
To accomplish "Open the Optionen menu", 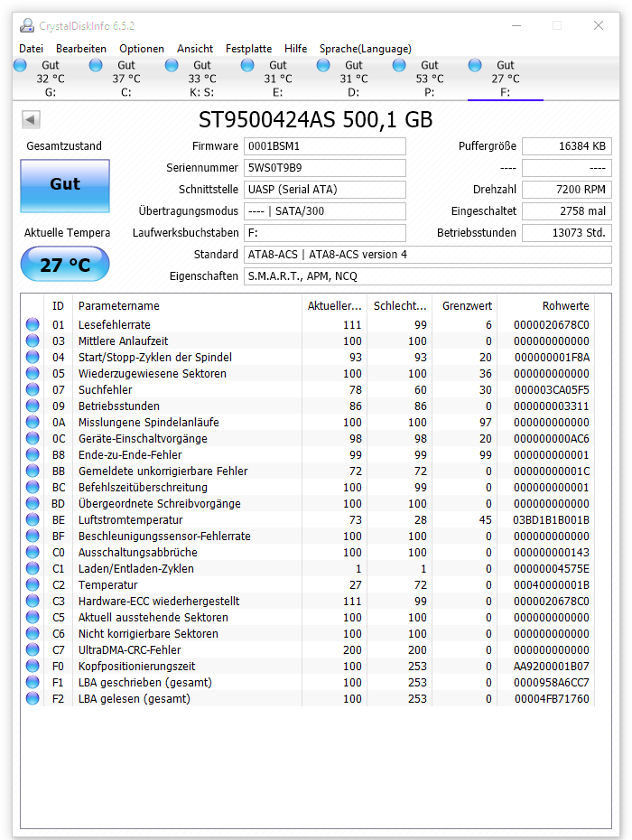I will [x=142, y=49].
